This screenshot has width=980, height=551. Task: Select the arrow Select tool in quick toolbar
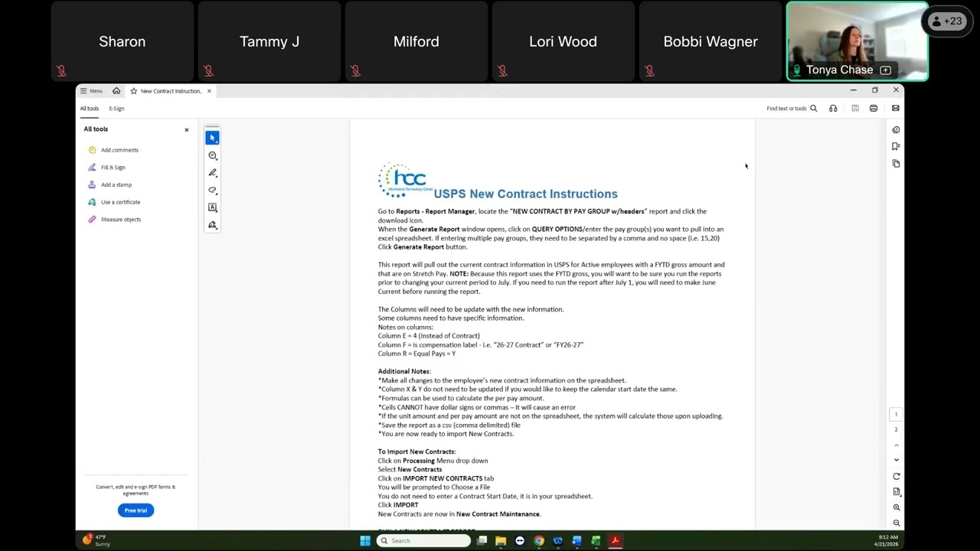tap(213, 138)
